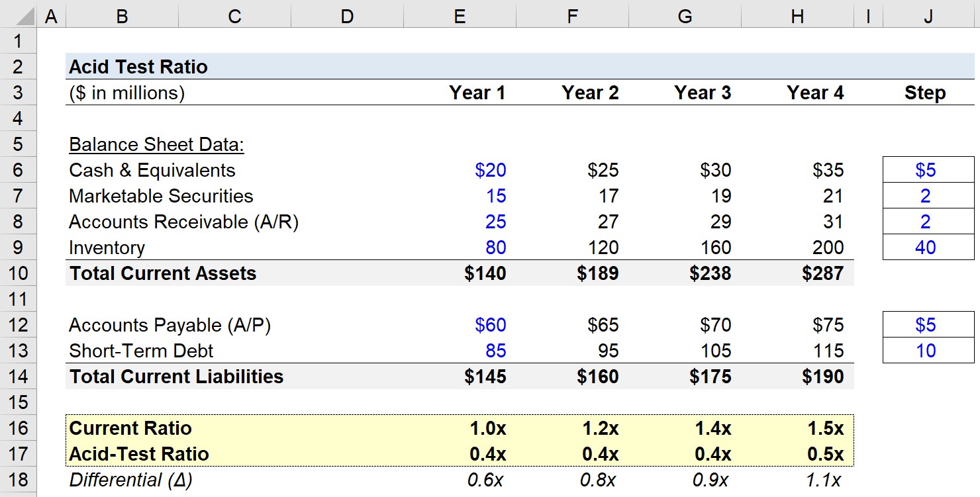Select row 10 header

click(x=18, y=273)
